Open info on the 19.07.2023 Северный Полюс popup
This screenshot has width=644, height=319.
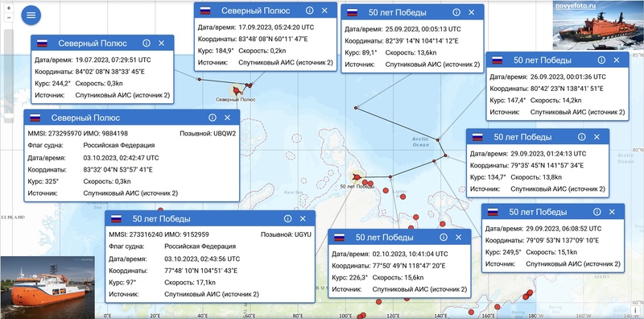pos(147,43)
